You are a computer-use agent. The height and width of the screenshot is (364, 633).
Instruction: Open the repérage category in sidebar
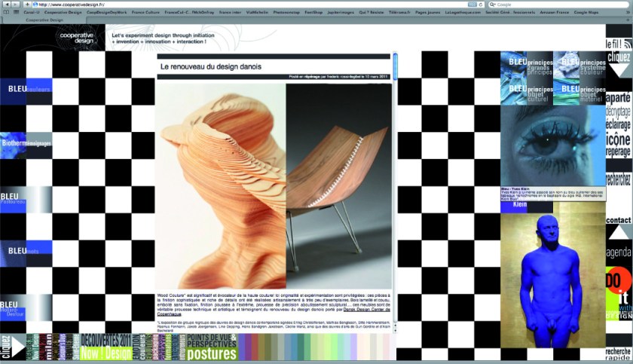(x=618, y=151)
